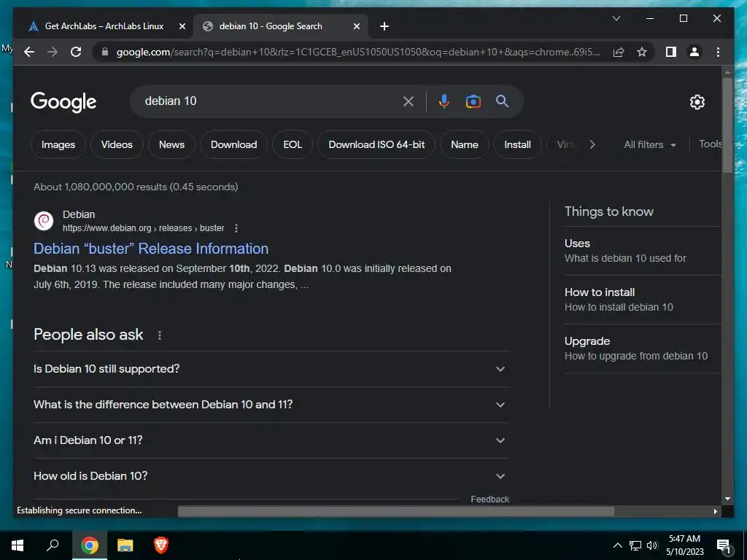Expand 'How old is Debian 10?' question
Image resolution: width=747 pixels, height=560 pixels.
(271, 475)
